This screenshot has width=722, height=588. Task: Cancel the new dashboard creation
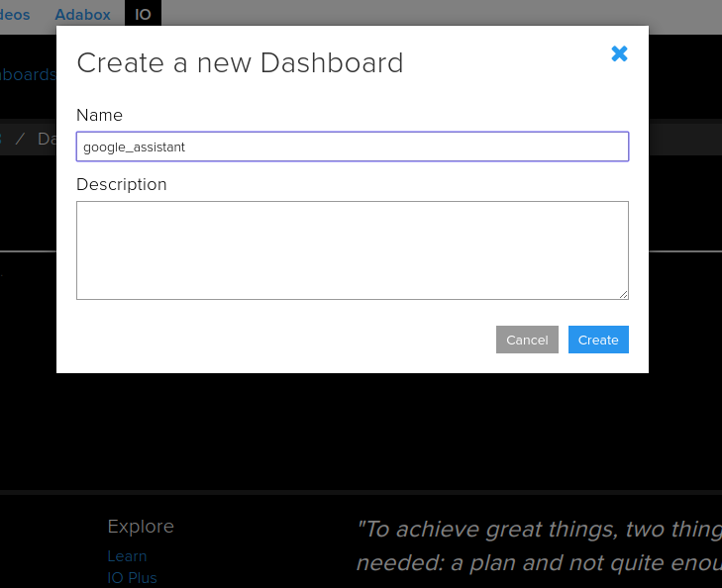coord(527,340)
